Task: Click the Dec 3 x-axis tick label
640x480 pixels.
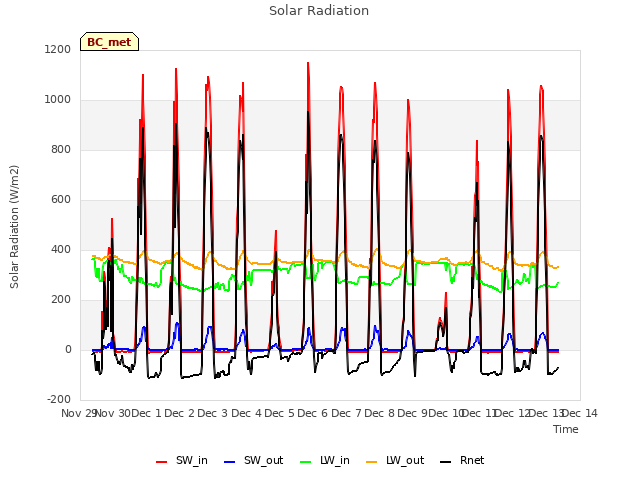Action: (213, 413)
